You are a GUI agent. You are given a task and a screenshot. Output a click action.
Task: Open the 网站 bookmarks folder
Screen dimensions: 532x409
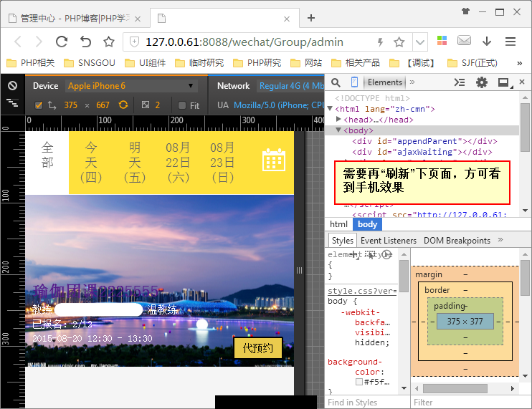pyautogui.click(x=306, y=63)
